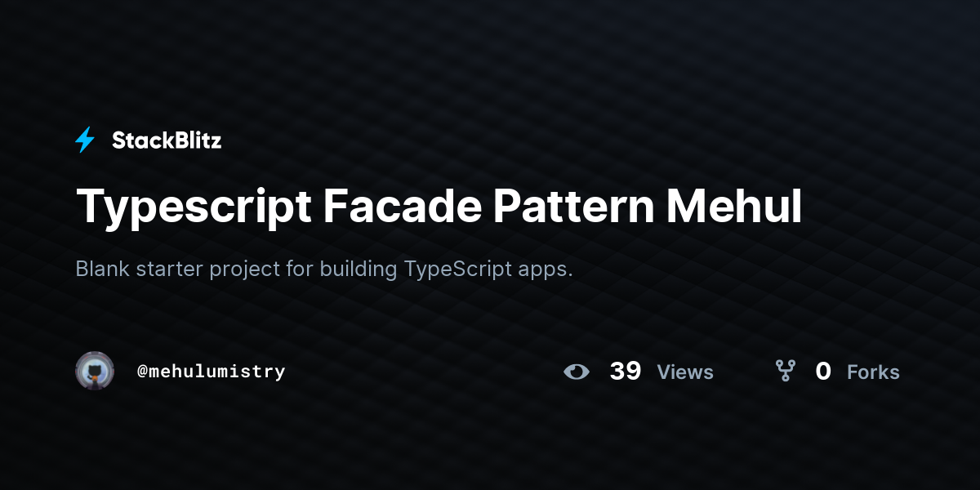980x490 pixels.
Task: Click the word TypeScript in the description
Action: (x=455, y=270)
